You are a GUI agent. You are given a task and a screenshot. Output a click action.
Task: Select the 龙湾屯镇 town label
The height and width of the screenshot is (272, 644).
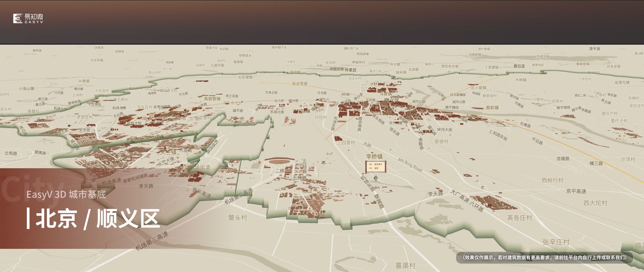[622, 82]
